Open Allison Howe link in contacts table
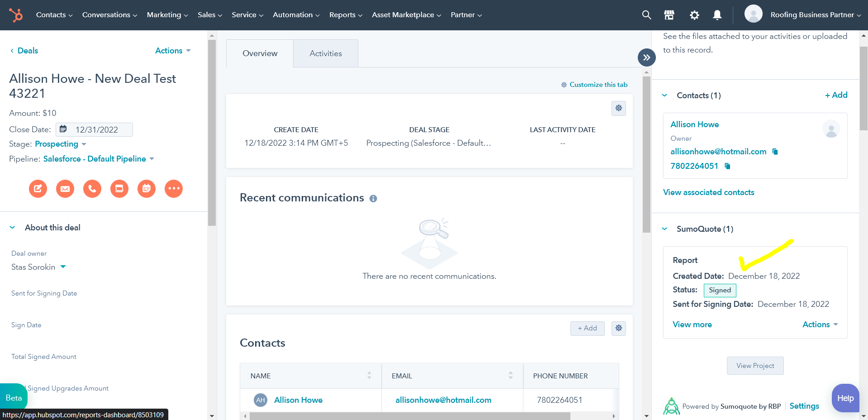The image size is (868, 420). point(298,400)
